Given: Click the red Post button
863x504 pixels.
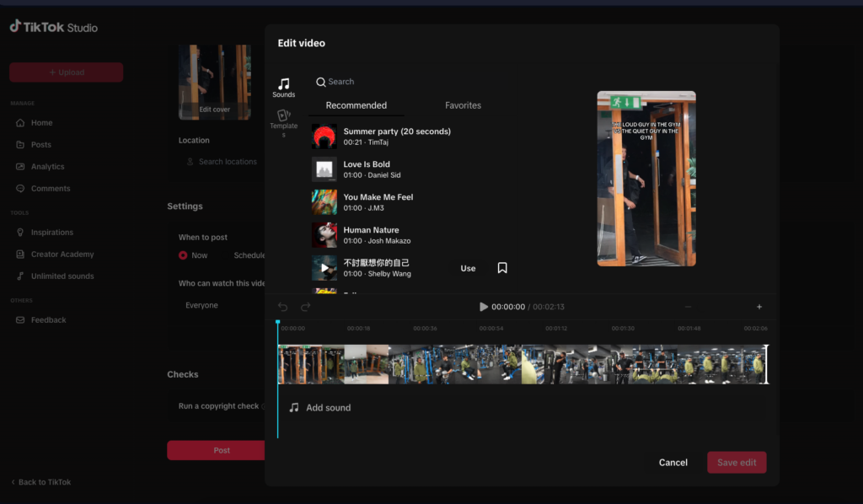Looking at the screenshot, I should tap(217, 450).
